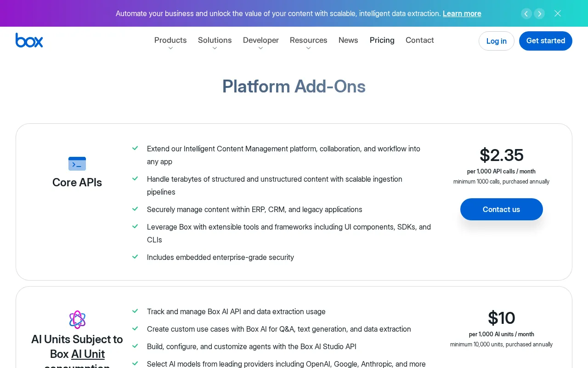588x368 pixels.
Task: Click 'Create custom use cases with Box AI' text
Action: coord(279,329)
